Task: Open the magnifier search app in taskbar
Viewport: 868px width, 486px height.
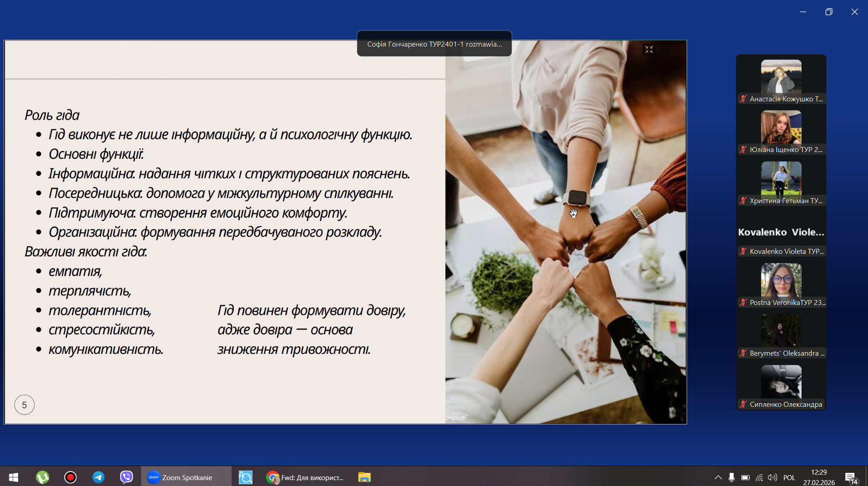Action: pyautogui.click(x=245, y=477)
